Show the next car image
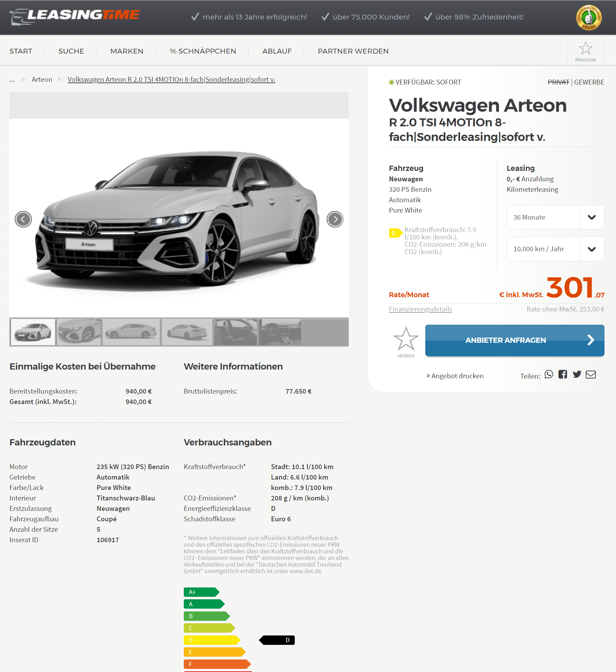Viewport: 616px width, 672px height. pos(335,219)
